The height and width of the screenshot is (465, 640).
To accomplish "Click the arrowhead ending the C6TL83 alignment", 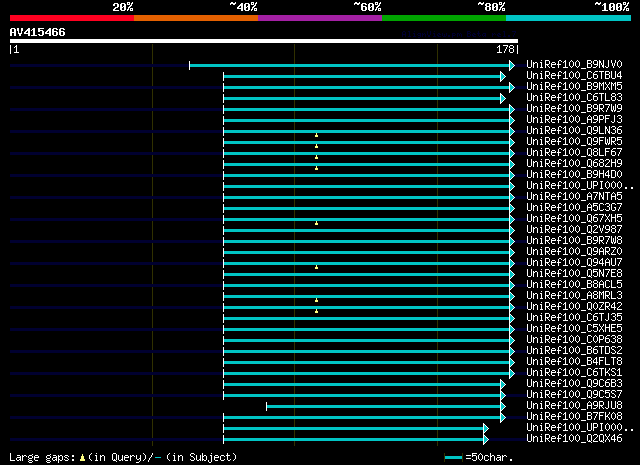I will coord(503,98).
